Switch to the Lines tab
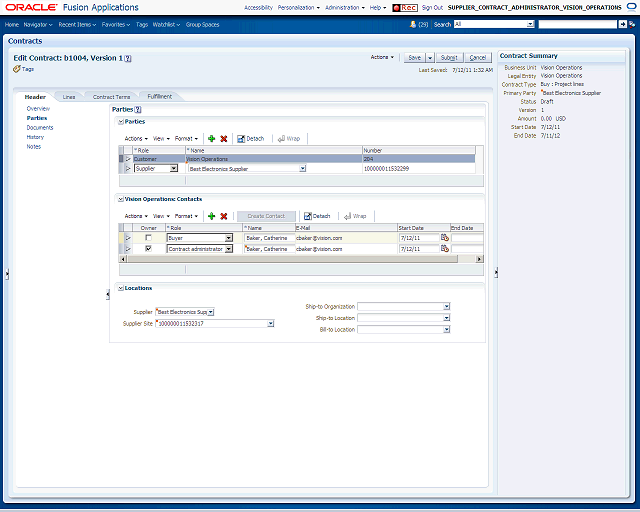 [x=69, y=97]
